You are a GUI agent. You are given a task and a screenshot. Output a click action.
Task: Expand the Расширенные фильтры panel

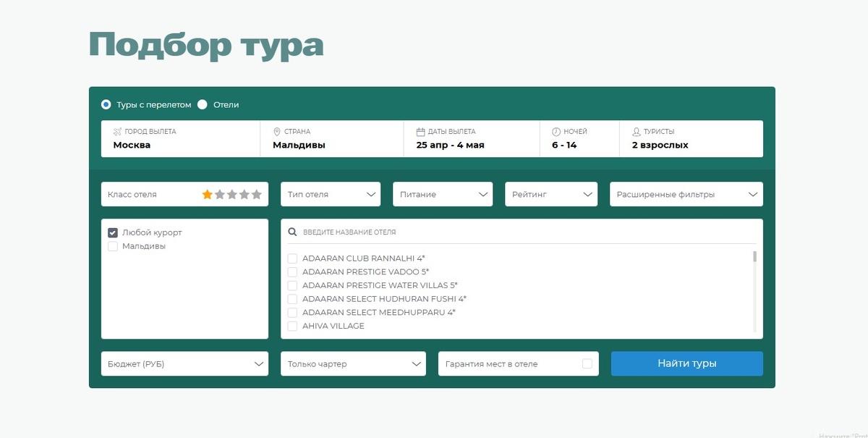(686, 194)
